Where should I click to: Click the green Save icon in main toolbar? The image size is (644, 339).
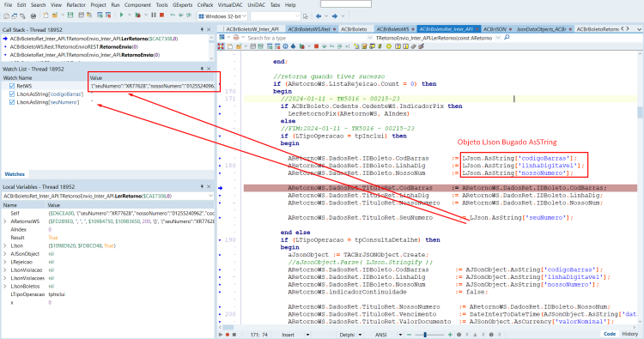pos(70,15)
